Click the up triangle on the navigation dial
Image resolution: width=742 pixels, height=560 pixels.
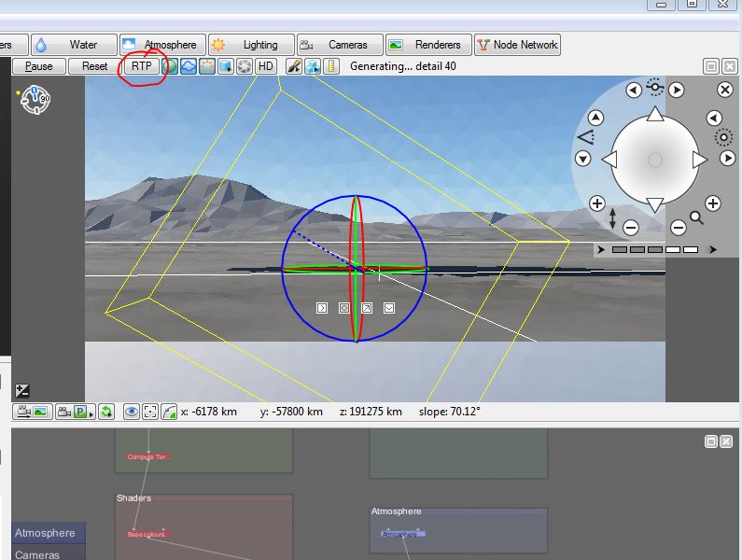tap(655, 114)
